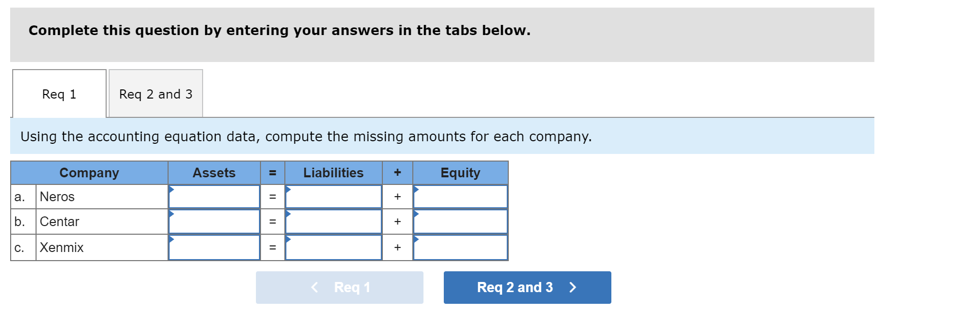Screen dimensions: 980x316
Task: Click the right chevron on Req 2 and 3 button
Action: [x=573, y=287]
